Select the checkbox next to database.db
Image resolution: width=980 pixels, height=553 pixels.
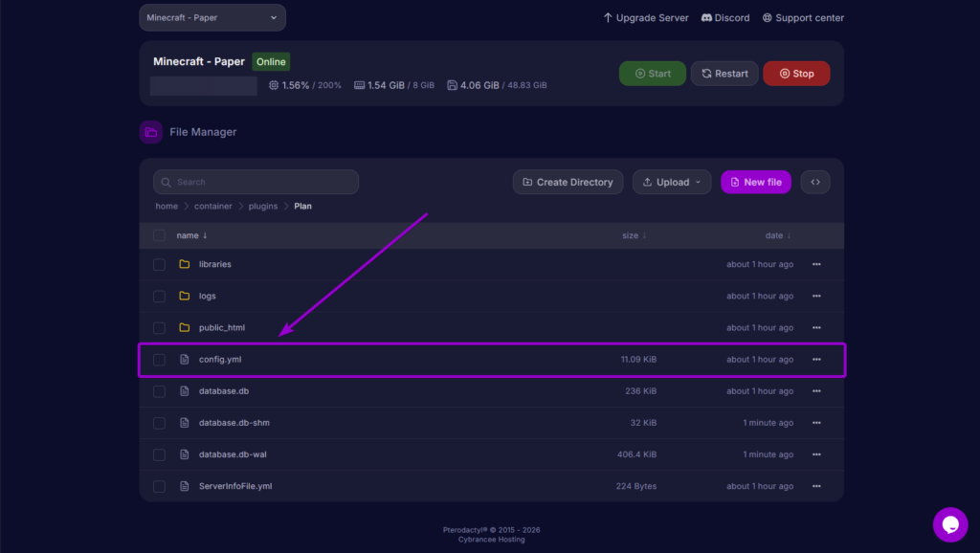(159, 390)
